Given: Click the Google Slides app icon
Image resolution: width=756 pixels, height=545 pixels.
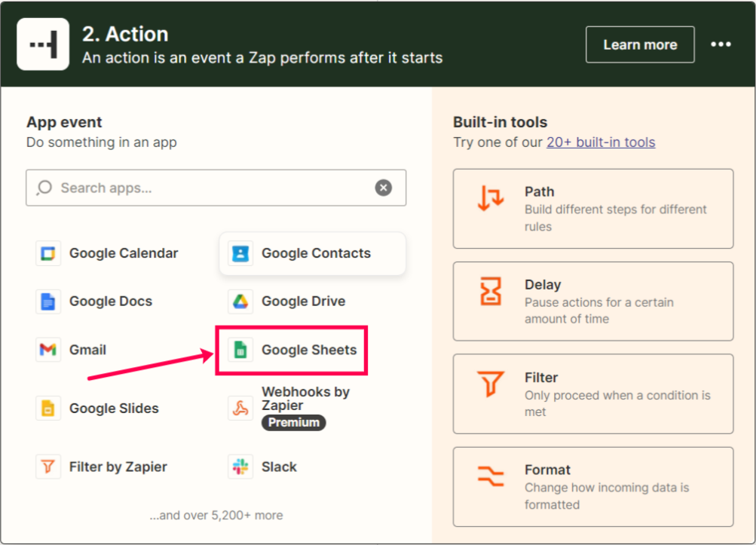Looking at the screenshot, I should 47,408.
